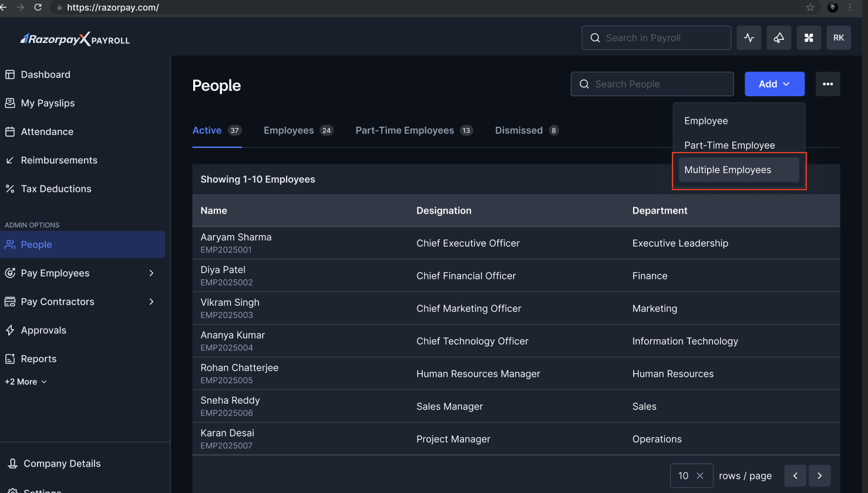
Task: Toggle the Add dropdown button
Action: pyautogui.click(x=775, y=84)
